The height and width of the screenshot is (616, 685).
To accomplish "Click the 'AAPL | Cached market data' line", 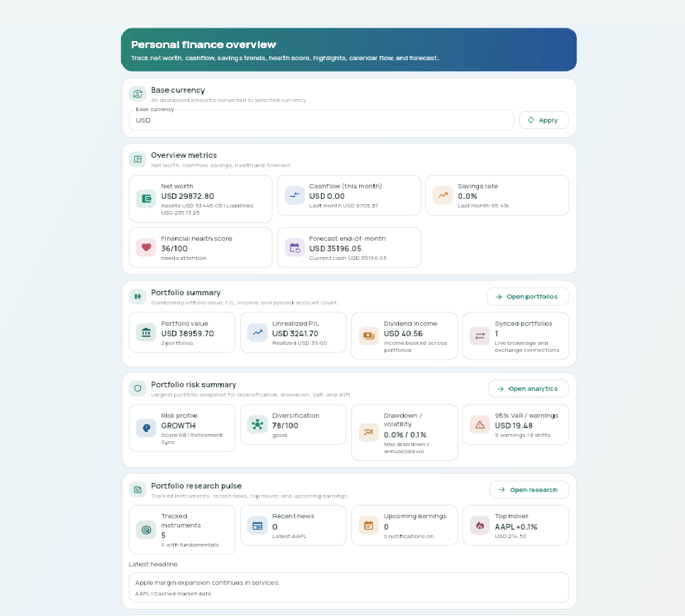I will [x=173, y=594].
